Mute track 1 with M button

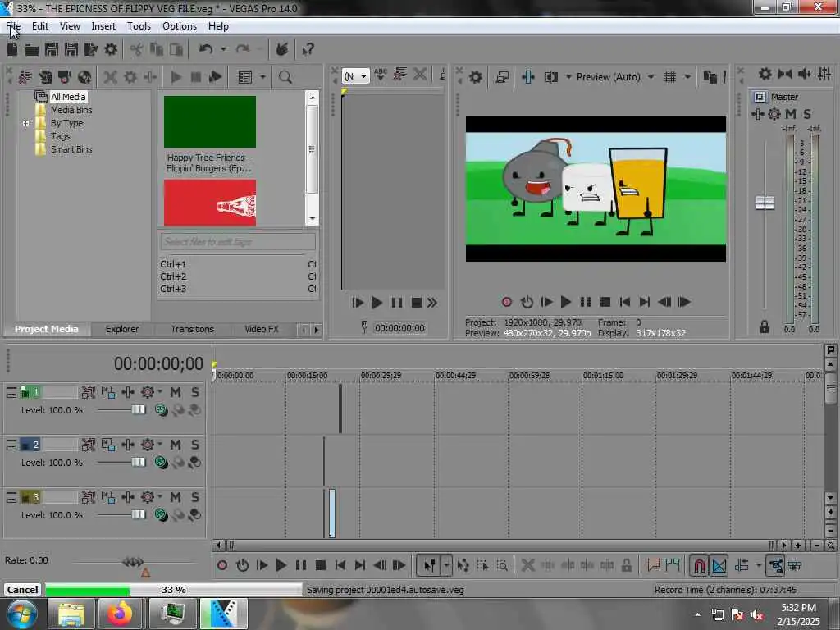pyautogui.click(x=176, y=392)
